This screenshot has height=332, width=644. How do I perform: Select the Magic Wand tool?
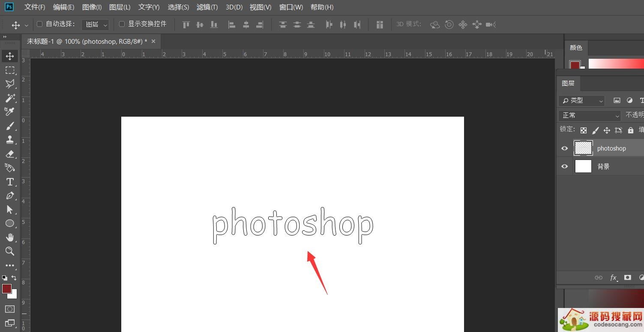pos(10,98)
